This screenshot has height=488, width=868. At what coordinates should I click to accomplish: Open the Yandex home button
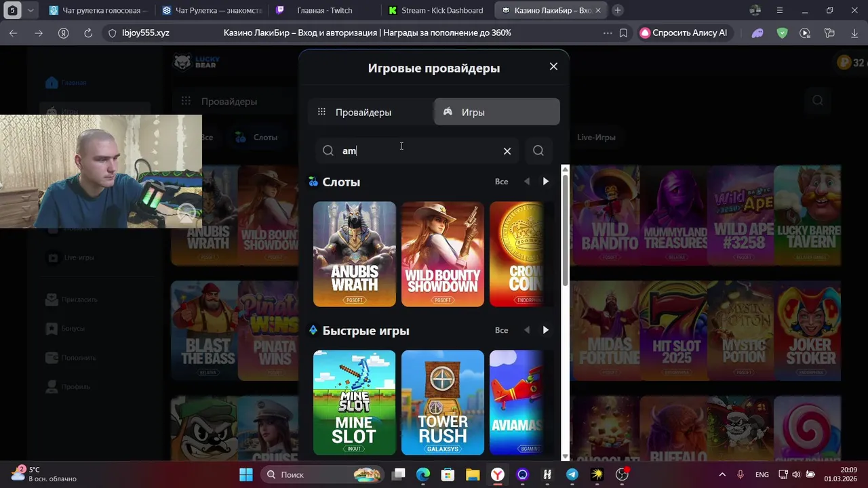63,33
